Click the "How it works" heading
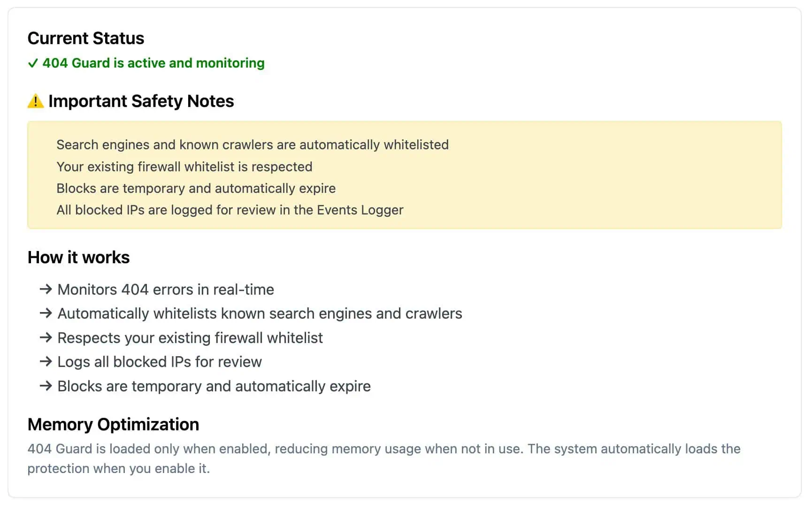This screenshot has height=519, width=812. [79, 258]
